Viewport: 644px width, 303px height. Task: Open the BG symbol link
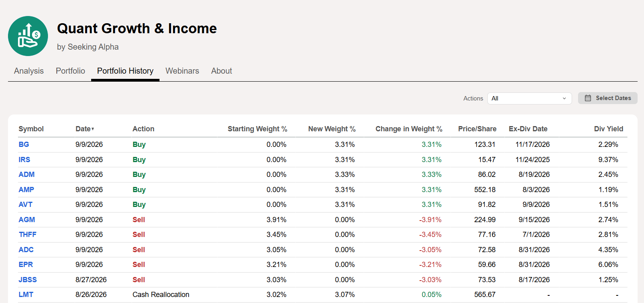click(x=24, y=144)
